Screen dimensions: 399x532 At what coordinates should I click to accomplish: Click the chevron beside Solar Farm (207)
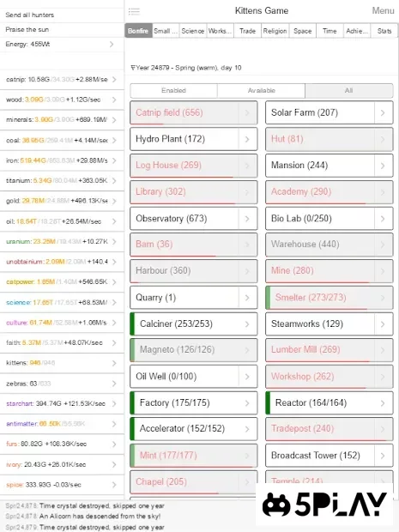(383, 112)
